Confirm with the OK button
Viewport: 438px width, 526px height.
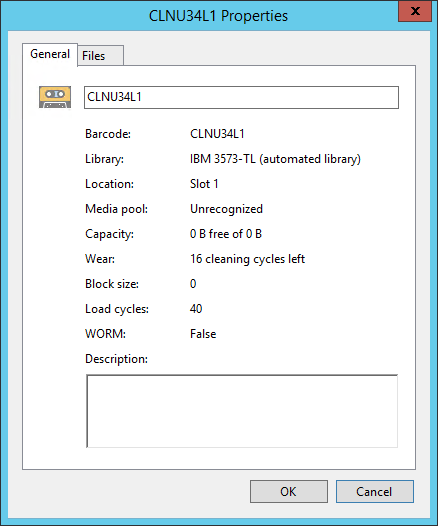(x=289, y=491)
